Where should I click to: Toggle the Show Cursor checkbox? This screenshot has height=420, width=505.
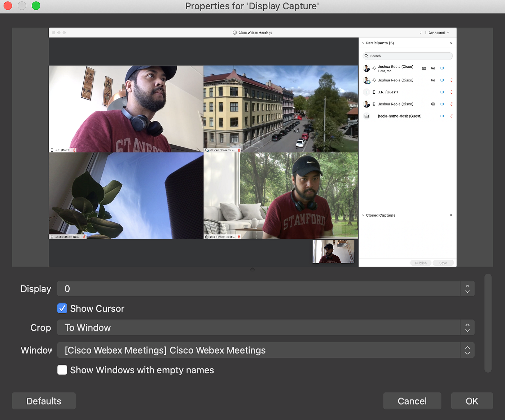(62, 309)
